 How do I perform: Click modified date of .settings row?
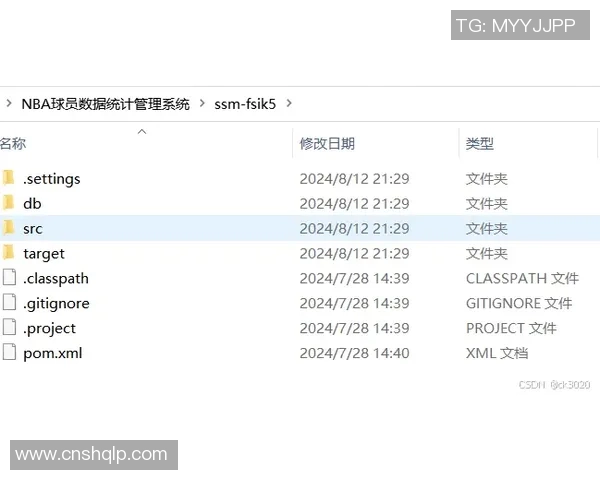(354, 179)
